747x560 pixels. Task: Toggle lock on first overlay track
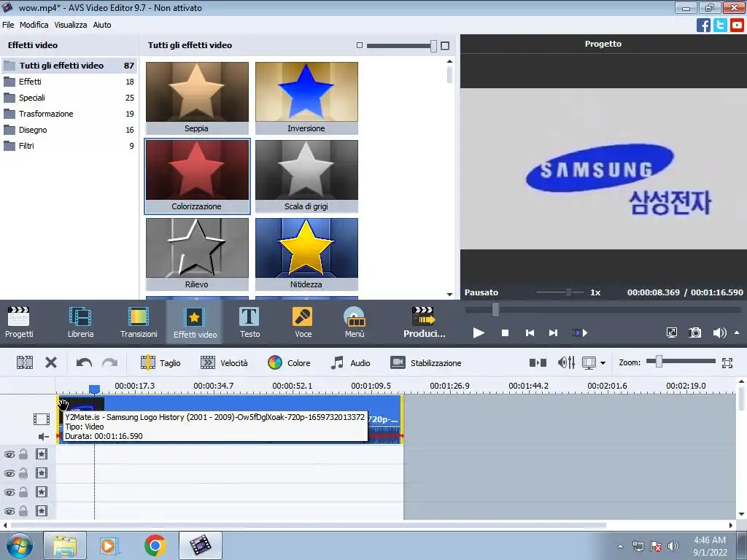click(x=23, y=454)
